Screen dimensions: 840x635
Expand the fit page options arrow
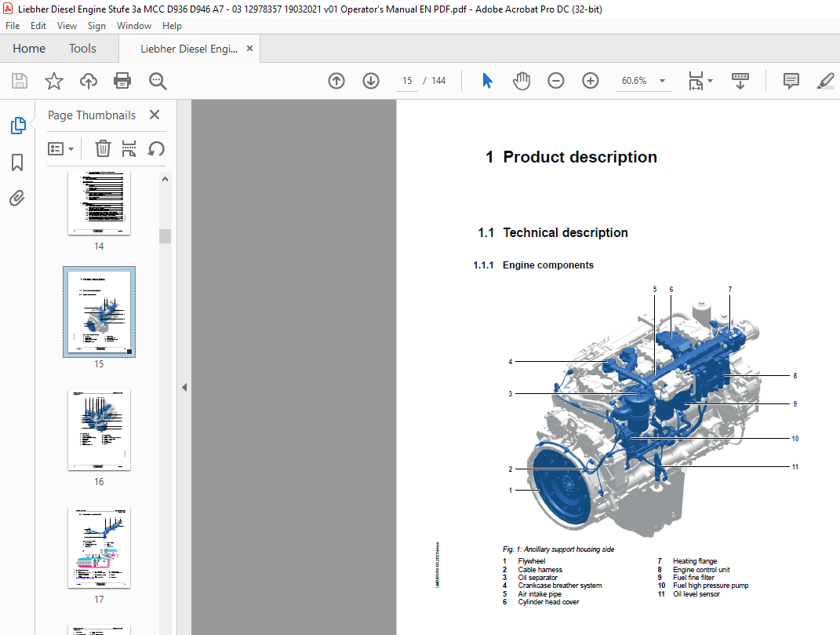coord(711,81)
